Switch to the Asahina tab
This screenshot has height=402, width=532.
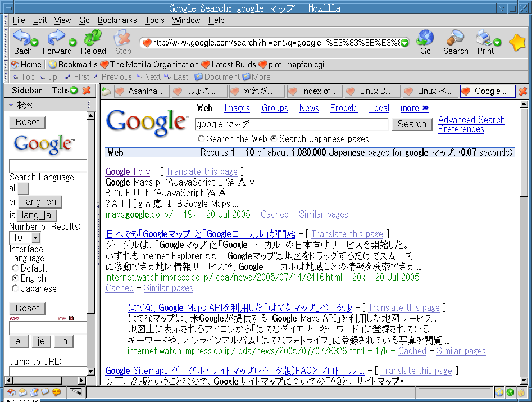click(x=142, y=91)
